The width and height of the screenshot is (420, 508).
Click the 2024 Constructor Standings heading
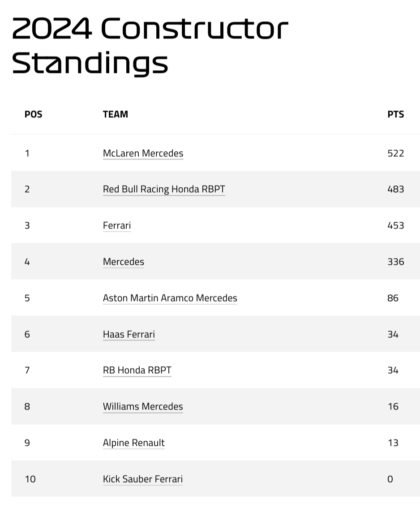(x=150, y=45)
